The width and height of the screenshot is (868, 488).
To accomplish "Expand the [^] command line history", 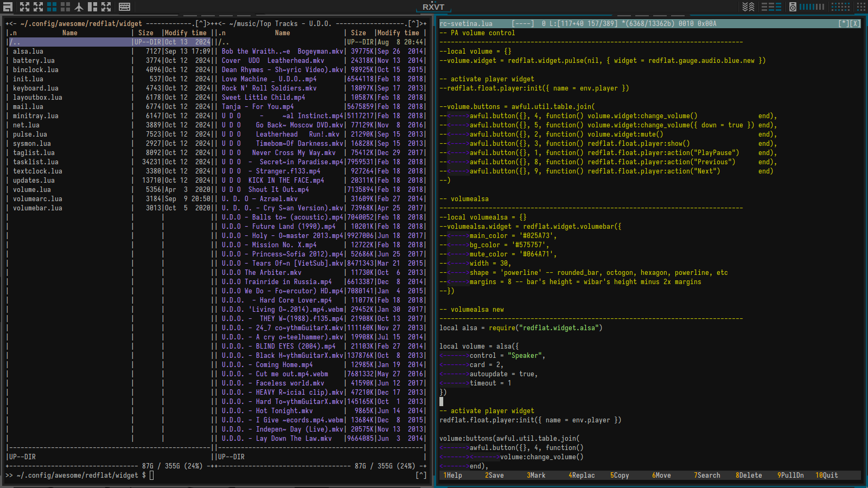I will [421, 475].
